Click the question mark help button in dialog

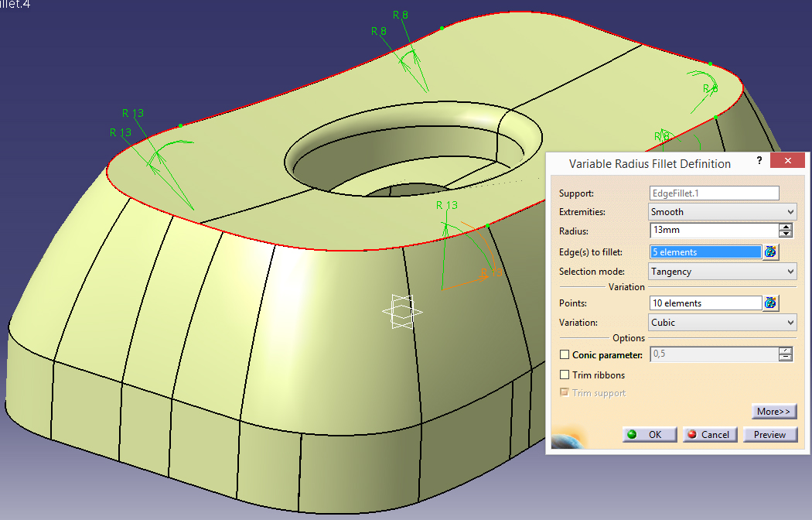click(758, 161)
